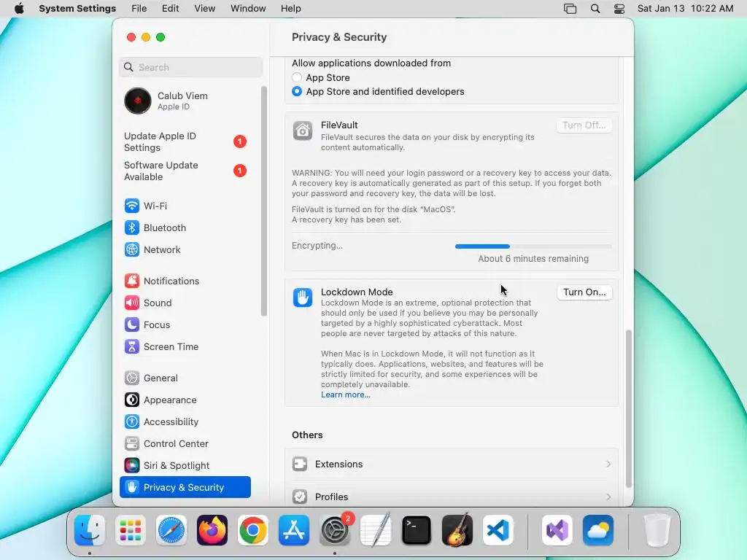Open the System Settings menu
747x560 pixels.
coord(77,9)
